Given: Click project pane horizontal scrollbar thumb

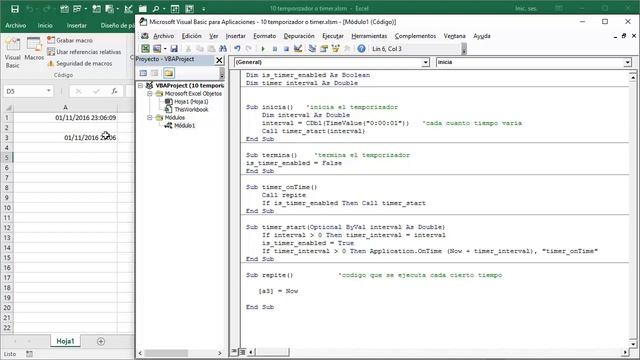Looking at the screenshot, I should pyautogui.click(x=166, y=353).
